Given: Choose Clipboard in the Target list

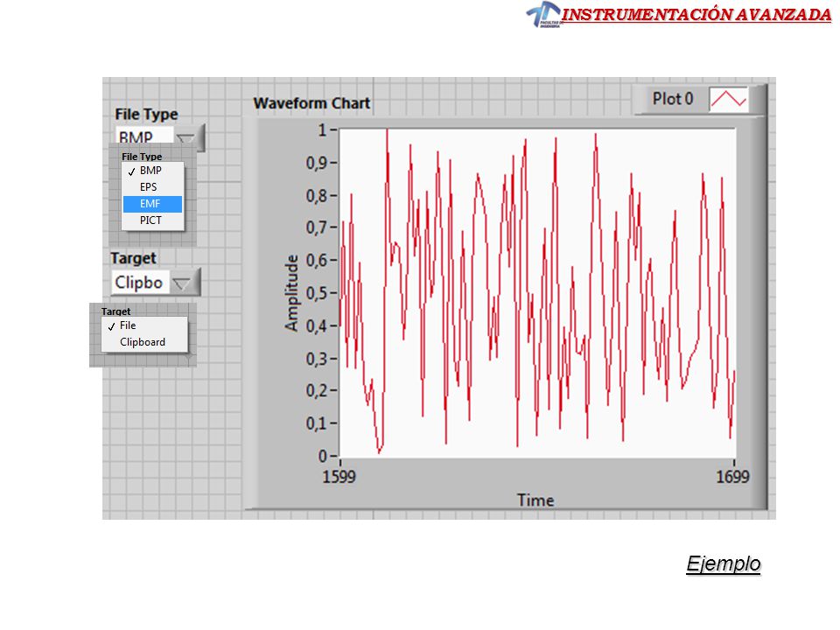Looking at the screenshot, I should coord(144,342).
